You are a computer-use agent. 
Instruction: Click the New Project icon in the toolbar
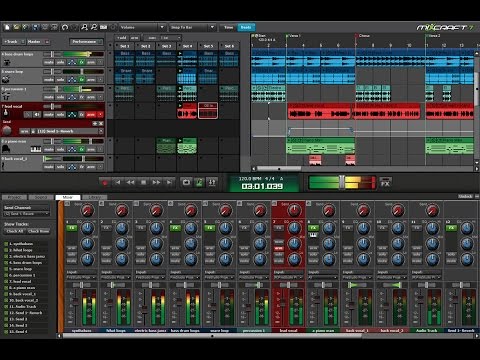[6, 27]
